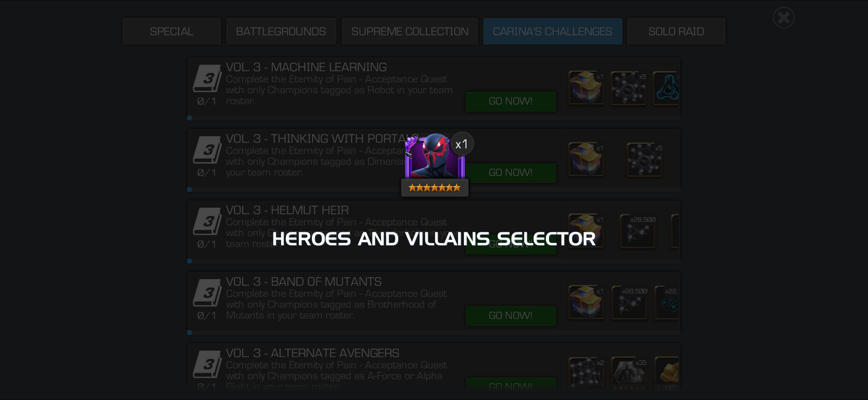Open the Special objectives tab
The width and height of the screenshot is (868, 400).
click(x=172, y=31)
